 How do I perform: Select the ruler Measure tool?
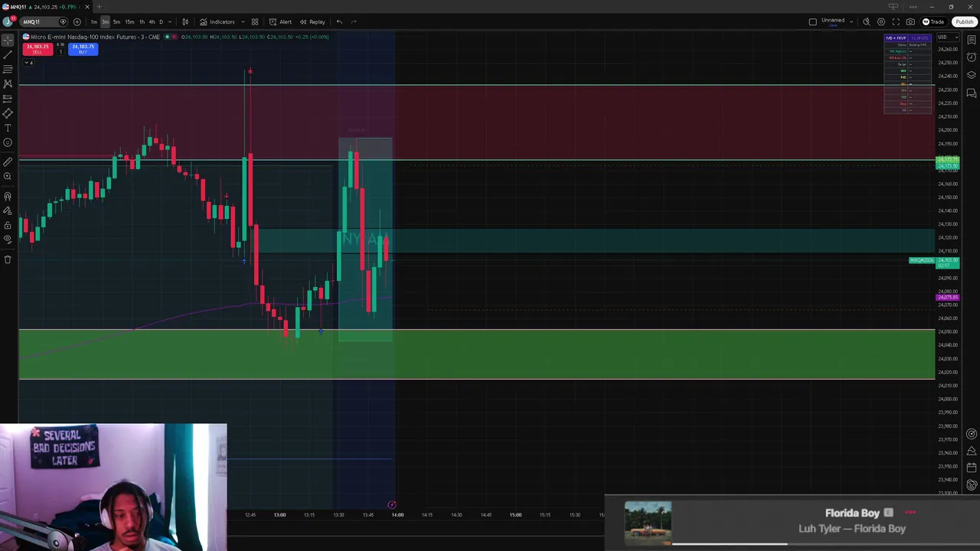tap(8, 161)
